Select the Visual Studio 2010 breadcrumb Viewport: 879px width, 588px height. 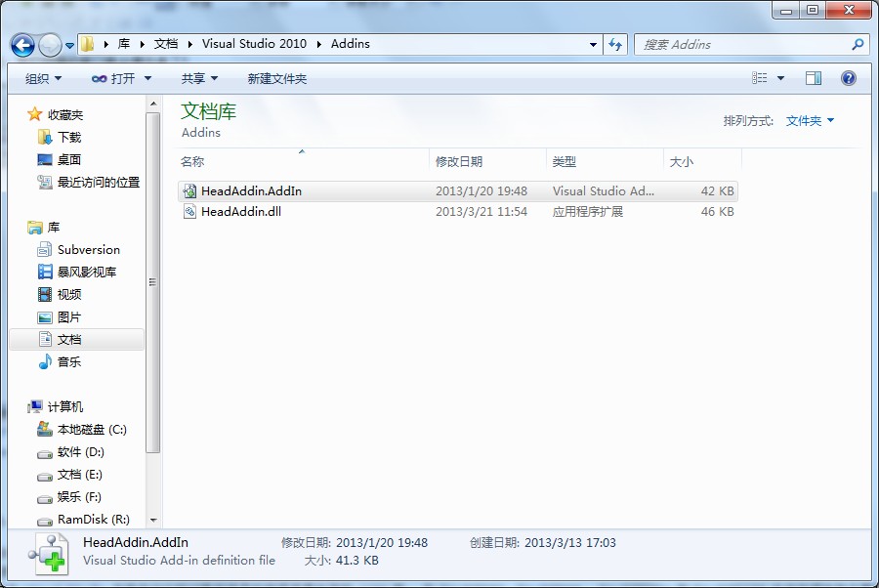point(254,44)
